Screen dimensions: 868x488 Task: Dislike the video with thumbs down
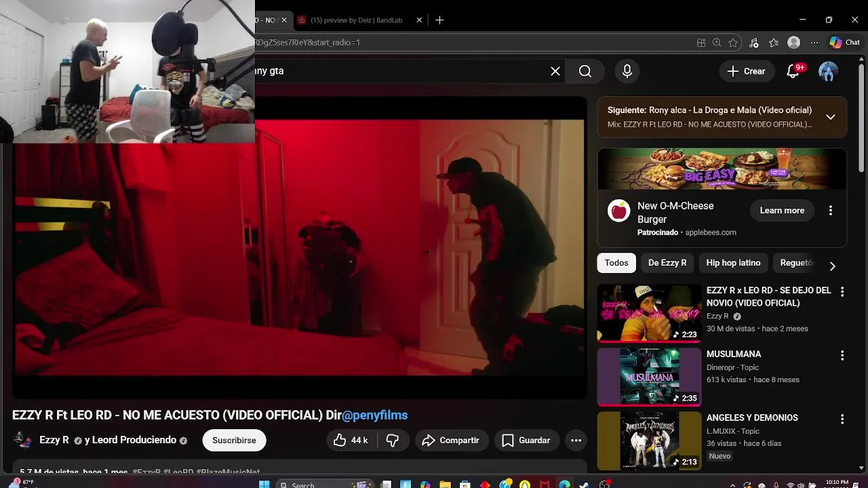pyautogui.click(x=392, y=441)
